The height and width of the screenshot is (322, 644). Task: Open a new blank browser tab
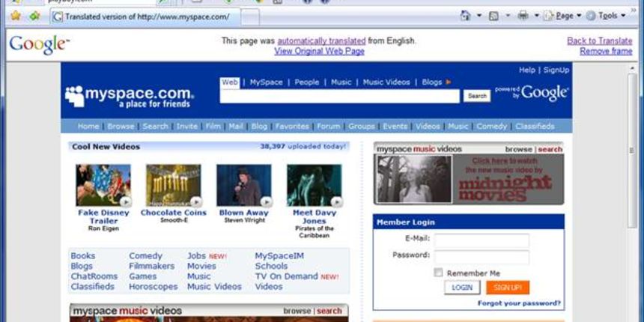(x=249, y=17)
